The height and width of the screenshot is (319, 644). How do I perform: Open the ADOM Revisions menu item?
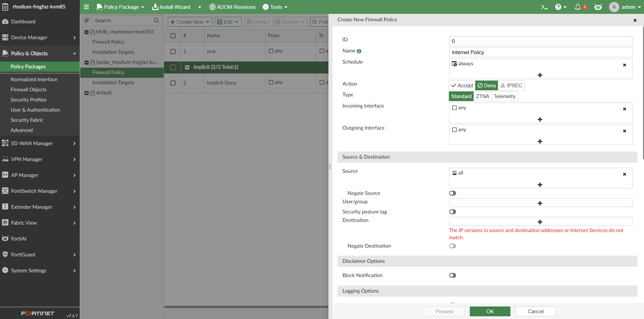point(232,7)
